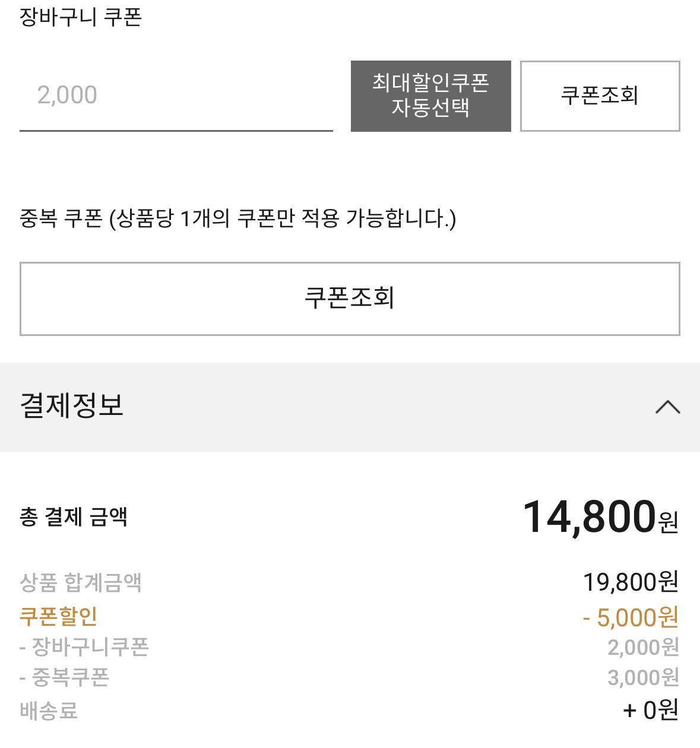Click the 장바구니 쿠폰 section heading
700x748 pixels.
81,17
